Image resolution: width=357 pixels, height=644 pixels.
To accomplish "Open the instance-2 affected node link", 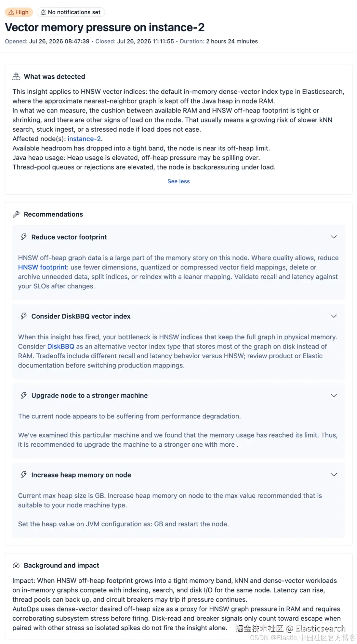I will [x=84, y=139].
